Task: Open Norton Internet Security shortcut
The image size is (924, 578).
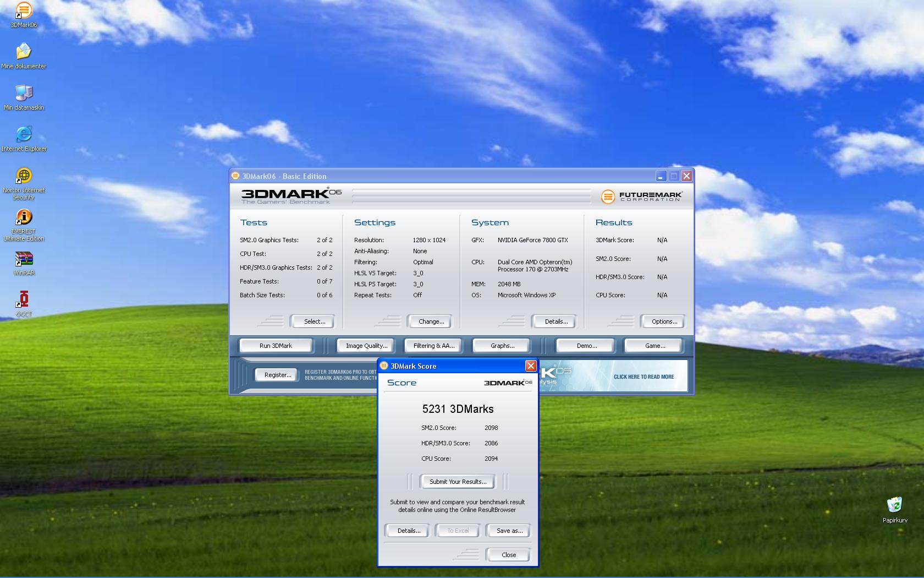Action: [x=24, y=184]
